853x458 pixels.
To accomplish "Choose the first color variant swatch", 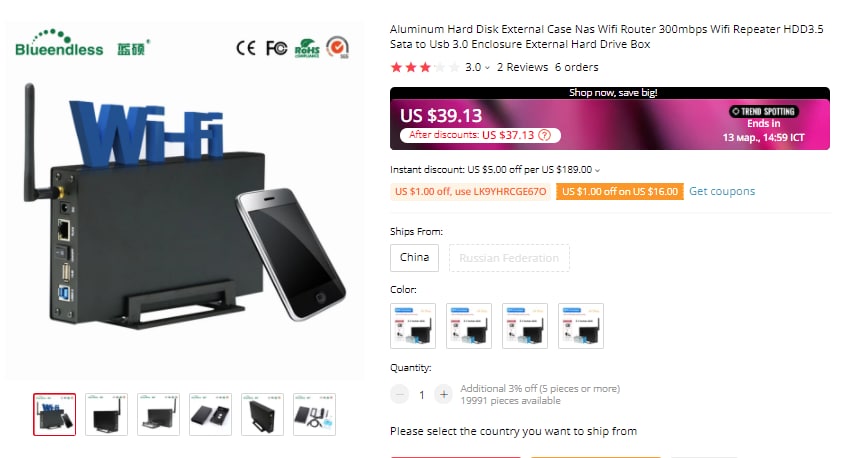I will point(413,326).
